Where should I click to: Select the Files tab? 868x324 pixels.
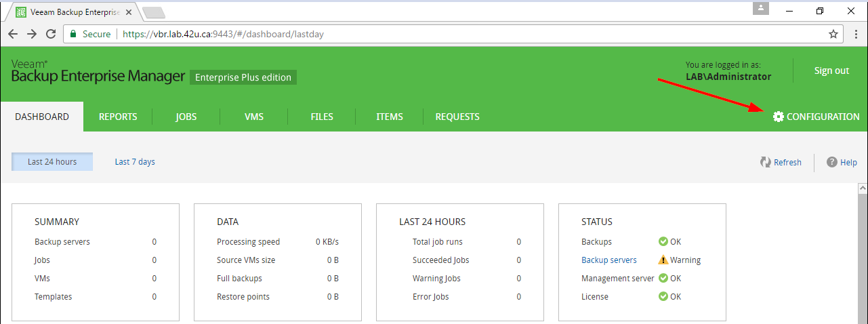pyautogui.click(x=322, y=117)
